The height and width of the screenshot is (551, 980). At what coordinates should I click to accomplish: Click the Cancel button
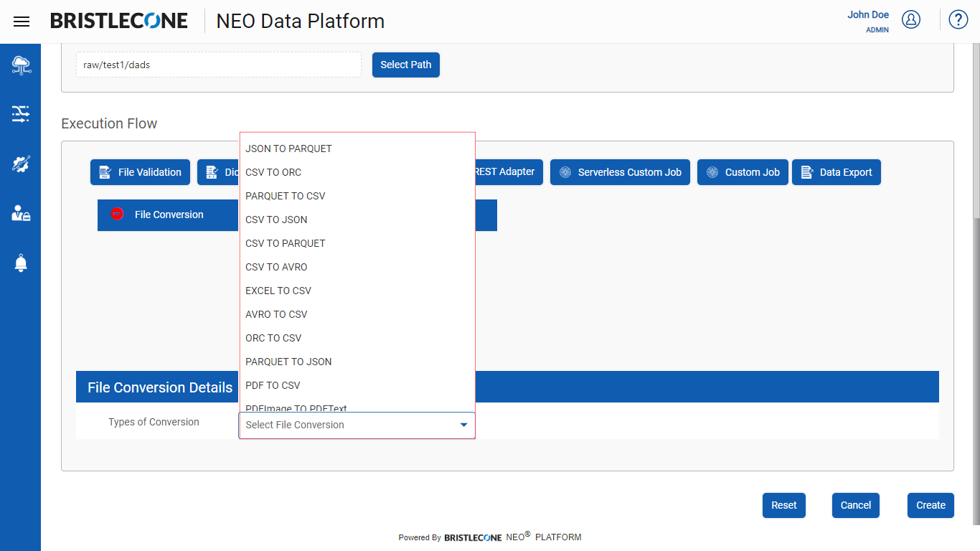pyautogui.click(x=856, y=505)
